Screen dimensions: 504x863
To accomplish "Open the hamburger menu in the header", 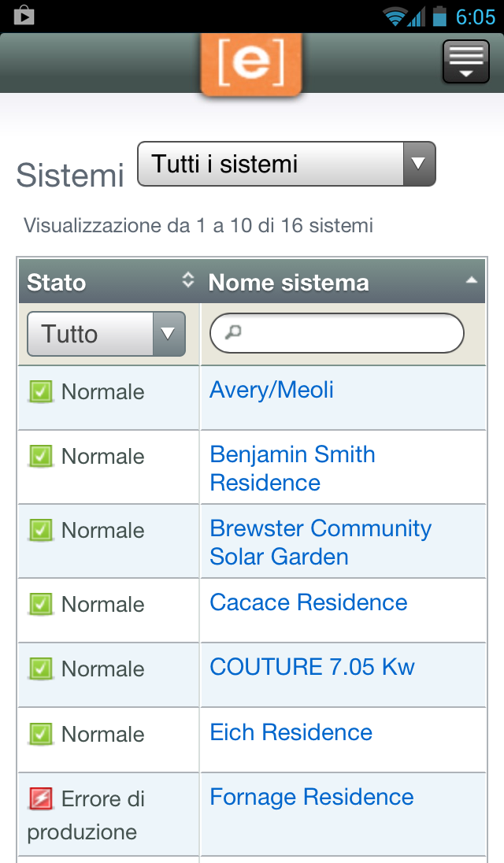I will click(466, 61).
